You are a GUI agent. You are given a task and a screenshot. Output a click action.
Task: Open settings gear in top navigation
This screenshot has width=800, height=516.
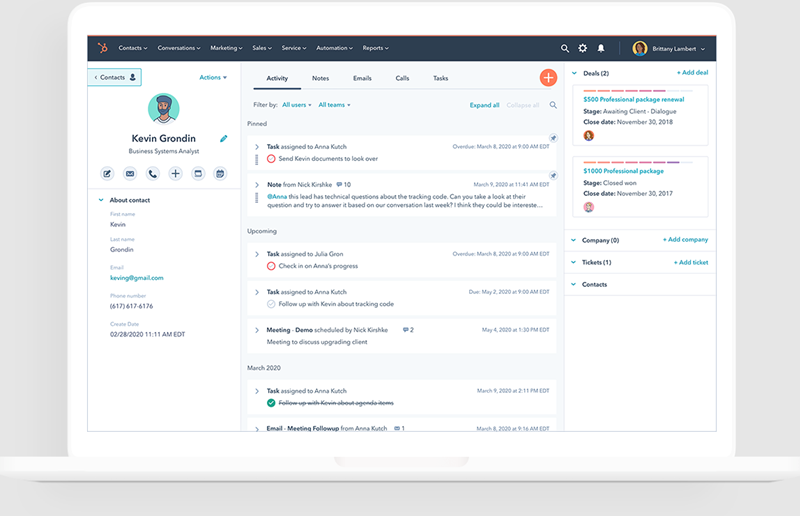point(583,48)
